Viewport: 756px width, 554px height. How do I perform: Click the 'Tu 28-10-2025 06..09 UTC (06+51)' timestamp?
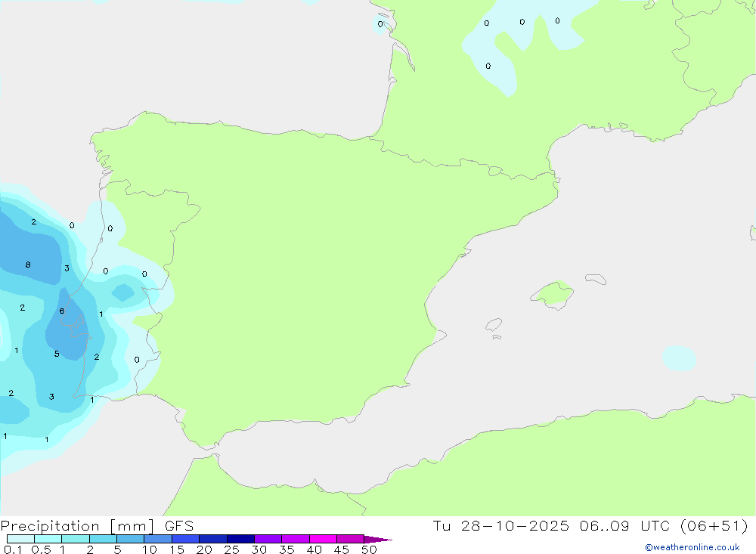[590, 526]
